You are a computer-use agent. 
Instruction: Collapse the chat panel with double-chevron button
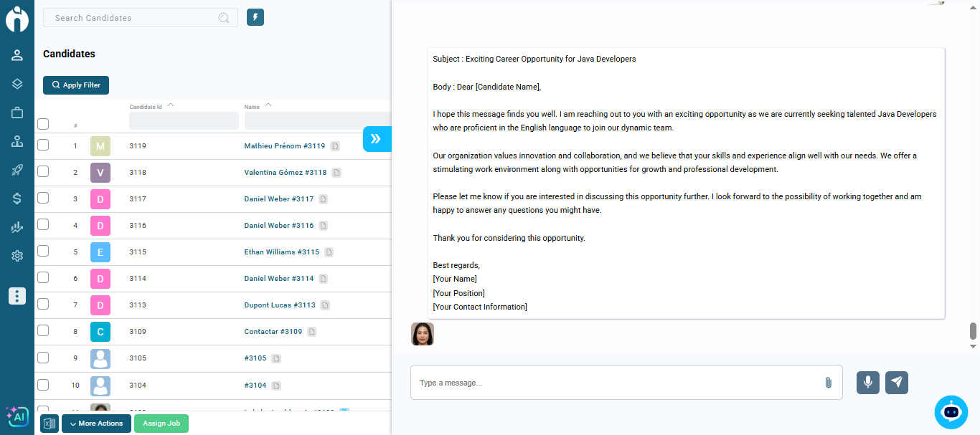pos(376,138)
